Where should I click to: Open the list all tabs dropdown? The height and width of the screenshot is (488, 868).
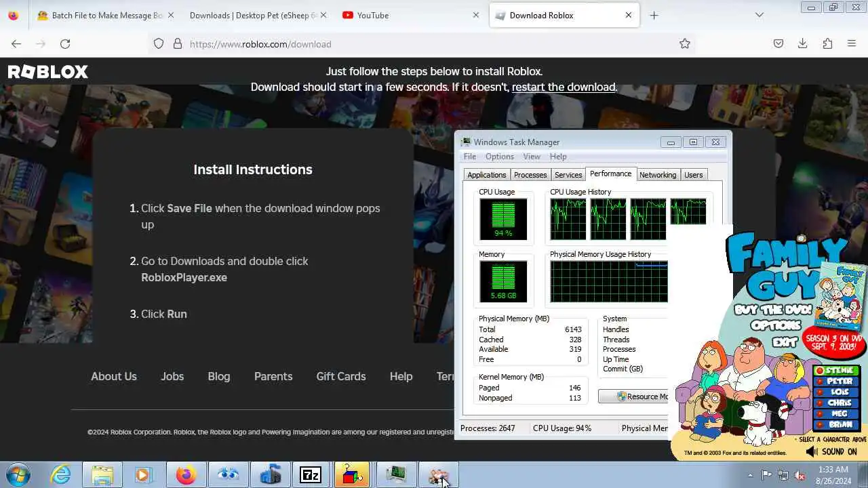click(759, 15)
